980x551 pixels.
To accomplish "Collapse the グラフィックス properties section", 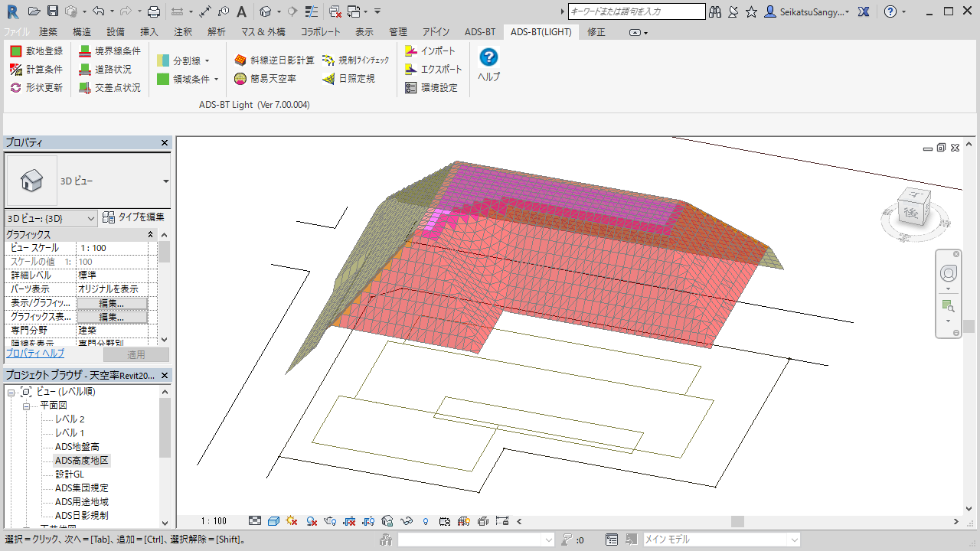I will 150,235.
